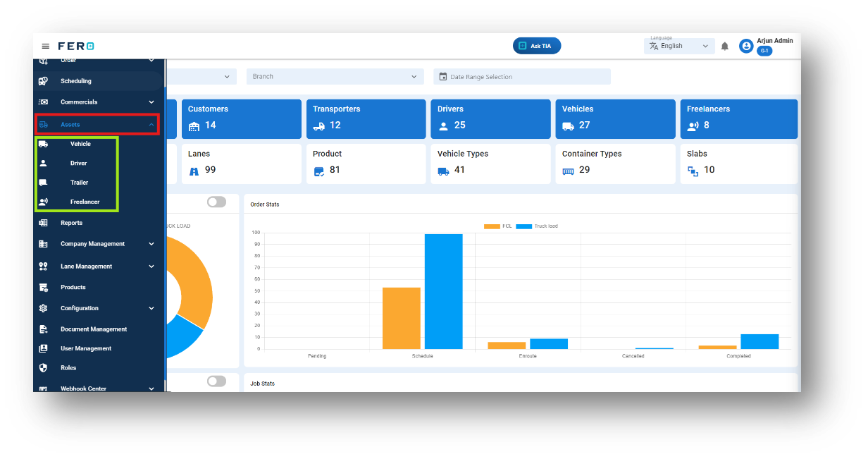
Task: Click the Reports icon in sidebar
Action: 44,223
